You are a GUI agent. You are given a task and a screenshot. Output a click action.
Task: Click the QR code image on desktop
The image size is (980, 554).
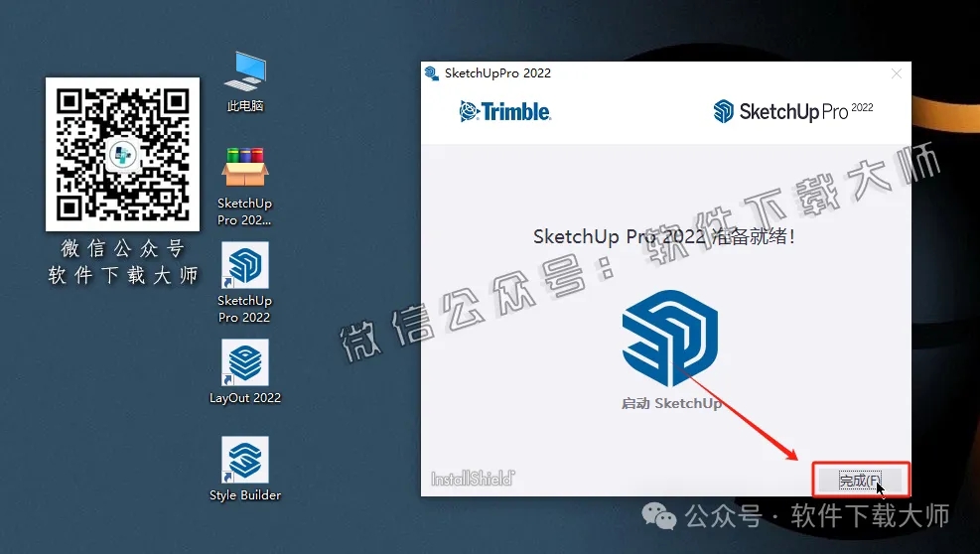[x=122, y=155]
